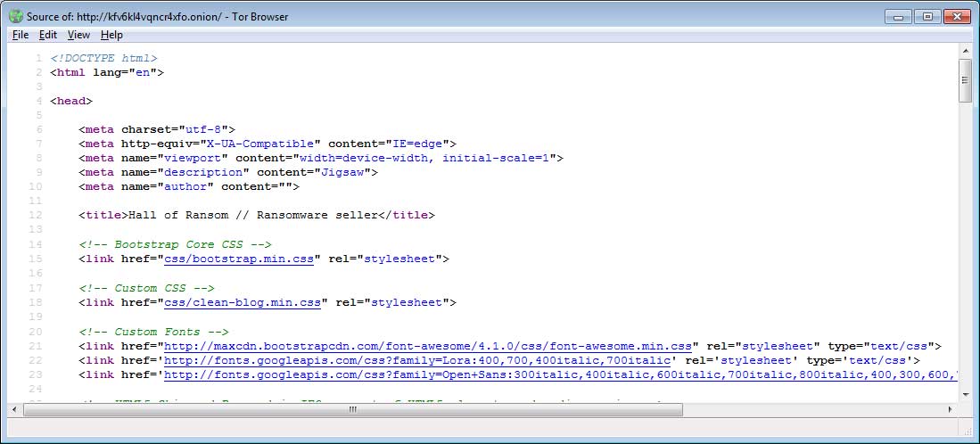Open the Google Fonts Open+Sans family link
This screenshot has height=444, width=980.
pyautogui.click(x=561, y=375)
